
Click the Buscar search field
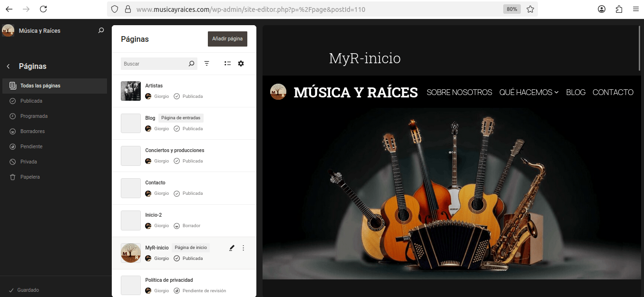tap(155, 64)
